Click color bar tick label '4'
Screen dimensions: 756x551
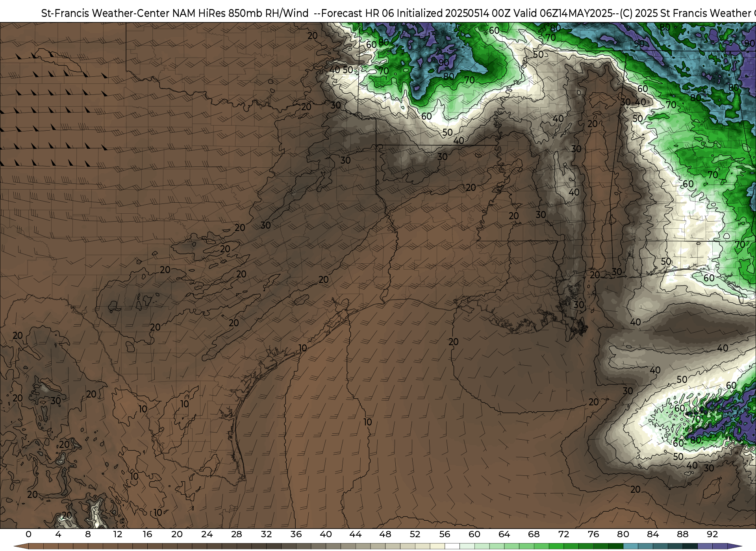click(58, 534)
